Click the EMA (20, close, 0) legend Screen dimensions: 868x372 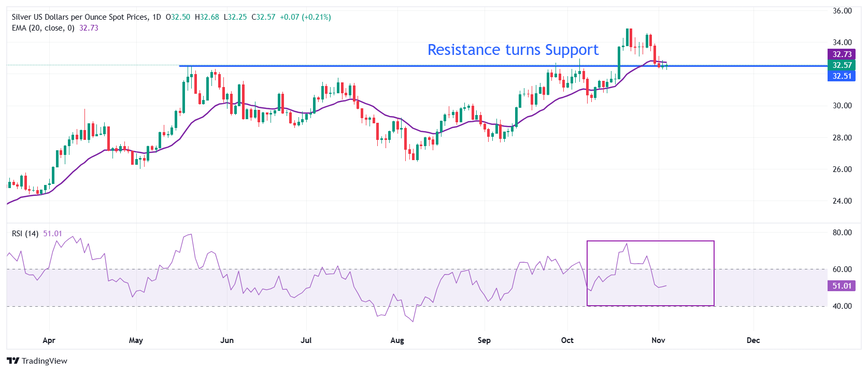[x=43, y=28]
